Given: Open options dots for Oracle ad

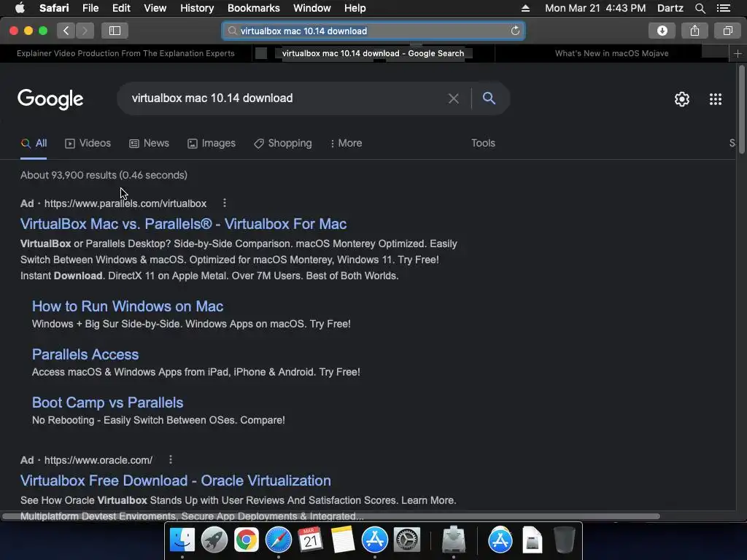Looking at the screenshot, I should 171,460.
